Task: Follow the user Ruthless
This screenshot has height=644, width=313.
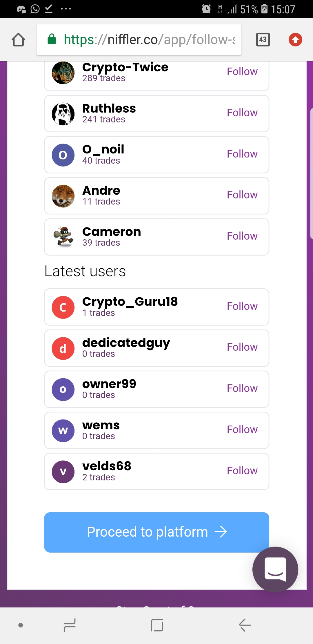Action: tap(242, 113)
